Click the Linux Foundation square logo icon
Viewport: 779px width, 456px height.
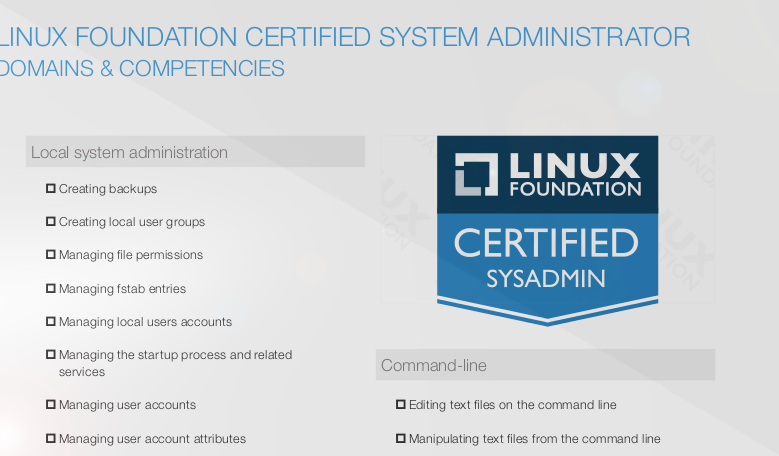[476, 174]
